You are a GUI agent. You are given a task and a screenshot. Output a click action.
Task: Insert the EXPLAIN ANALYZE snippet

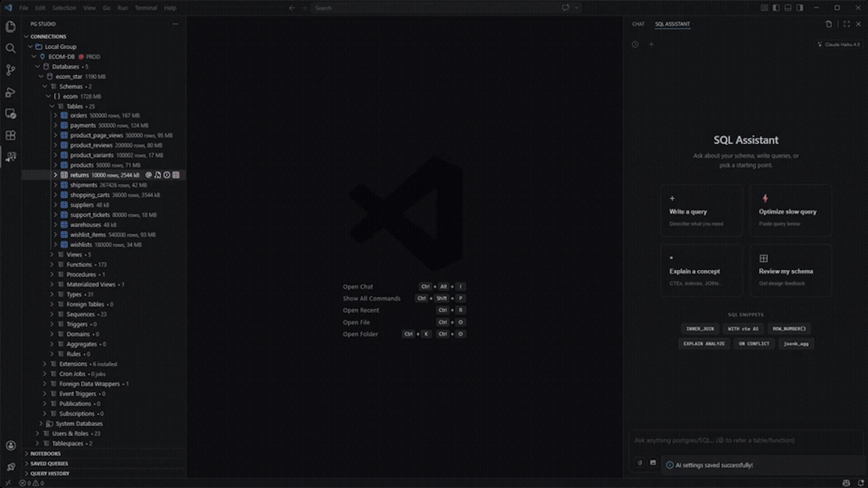point(704,344)
